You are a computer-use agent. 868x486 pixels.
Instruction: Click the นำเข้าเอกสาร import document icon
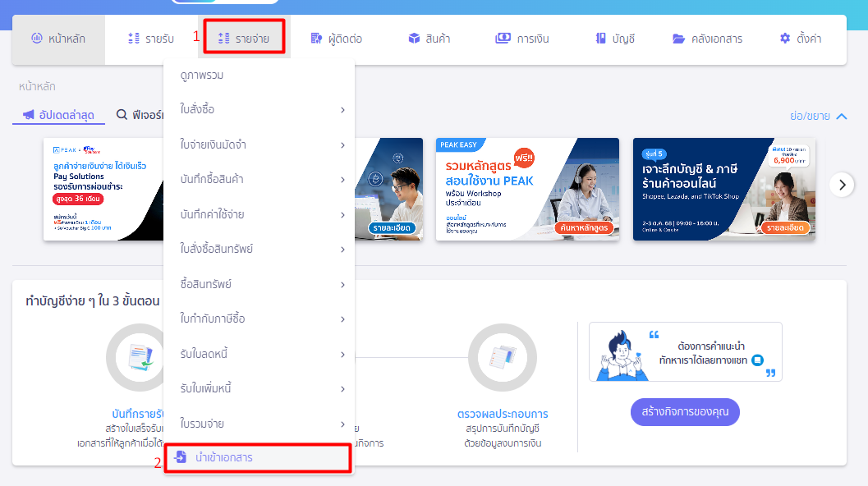pyautogui.click(x=181, y=457)
